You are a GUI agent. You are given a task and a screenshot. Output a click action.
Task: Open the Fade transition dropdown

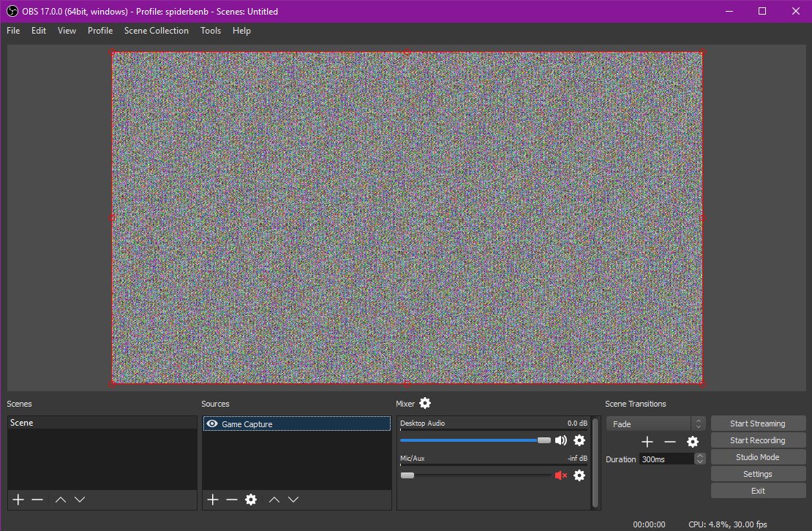[655, 424]
